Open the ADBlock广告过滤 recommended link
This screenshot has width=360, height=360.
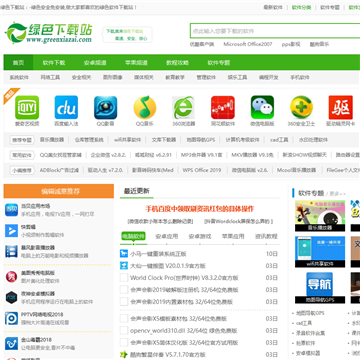click(x=59, y=170)
